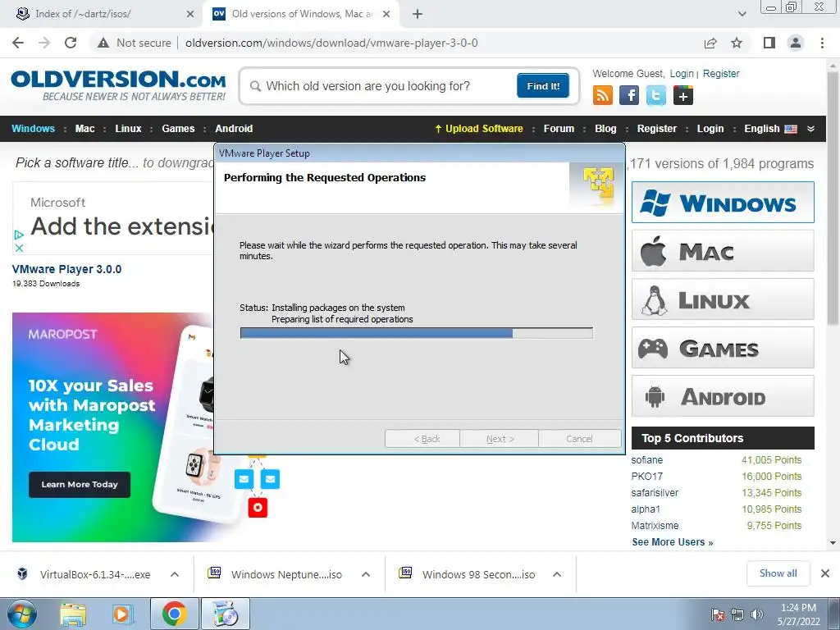Open the large Linux category banner
Viewport: 840px width, 630px height.
pos(723,299)
